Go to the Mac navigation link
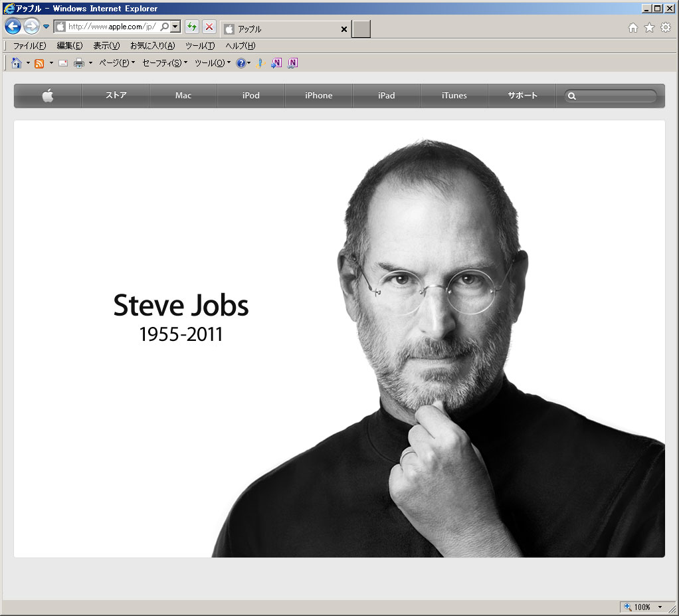The height and width of the screenshot is (616, 679). click(183, 95)
